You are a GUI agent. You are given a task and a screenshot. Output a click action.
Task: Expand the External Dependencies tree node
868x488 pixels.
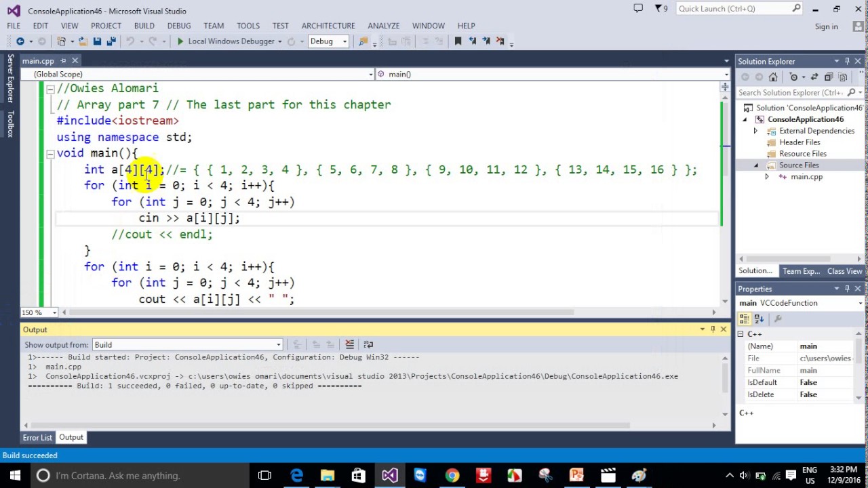click(756, 131)
